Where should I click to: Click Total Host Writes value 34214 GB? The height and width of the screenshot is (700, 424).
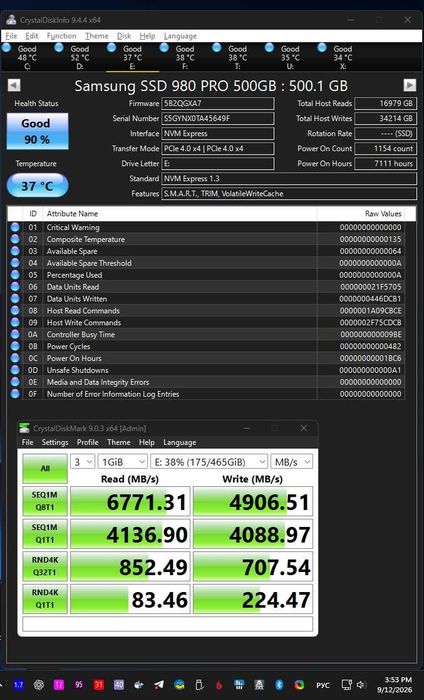tap(386, 118)
